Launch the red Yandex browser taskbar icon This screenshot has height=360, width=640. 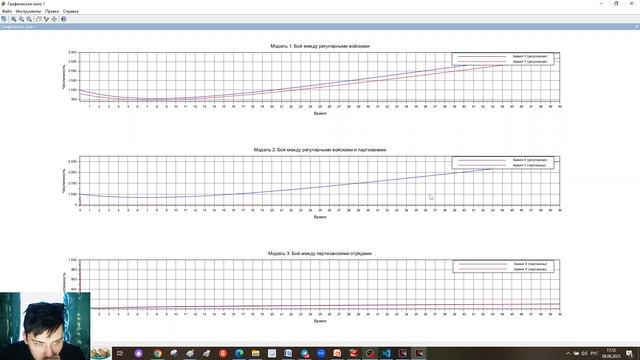point(223,353)
